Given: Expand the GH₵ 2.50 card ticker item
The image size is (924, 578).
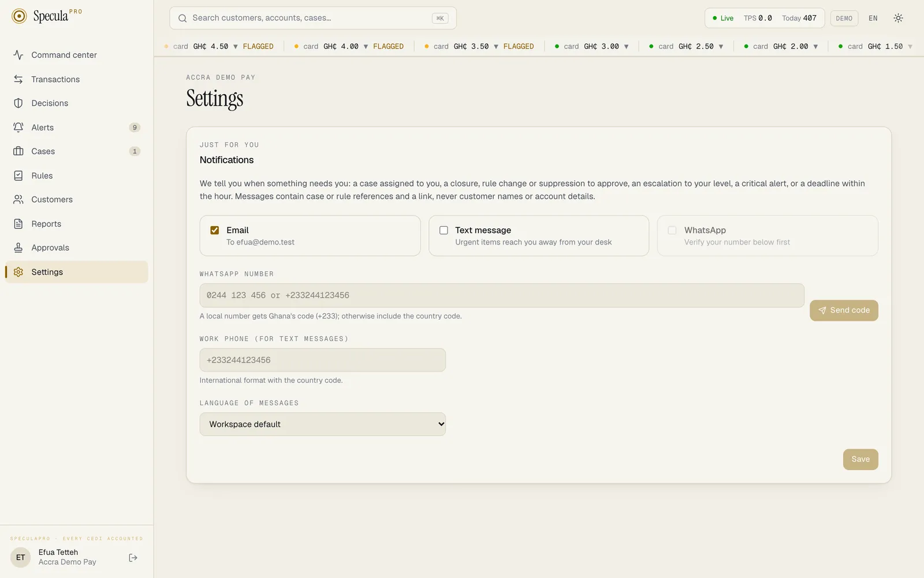Looking at the screenshot, I should 686,46.
